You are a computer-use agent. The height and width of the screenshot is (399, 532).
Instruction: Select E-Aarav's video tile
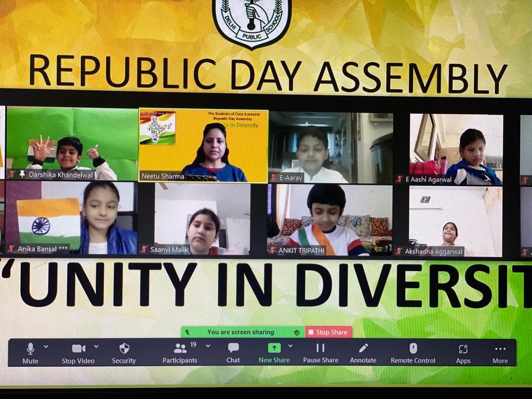point(330,148)
